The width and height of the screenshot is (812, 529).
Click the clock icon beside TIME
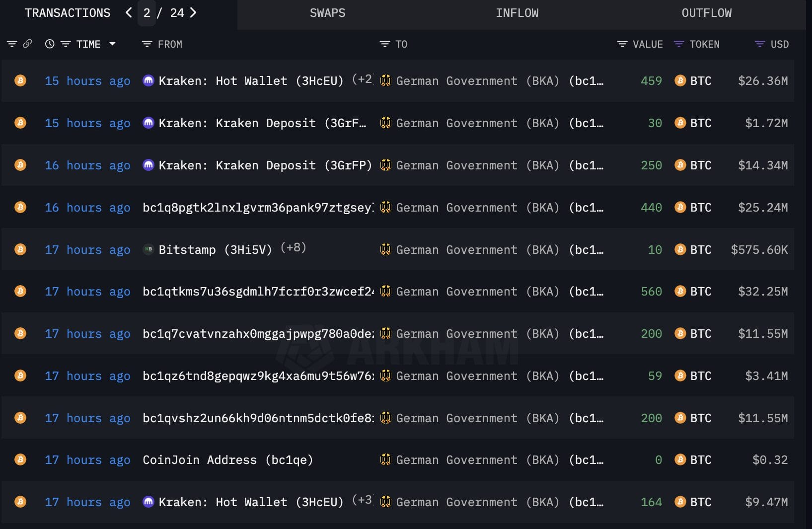pyautogui.click(x=50, y=44)
